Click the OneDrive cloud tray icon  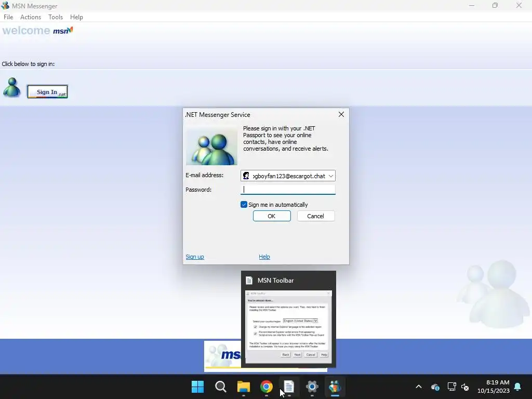pyautogui.click(x=435, y=387)
